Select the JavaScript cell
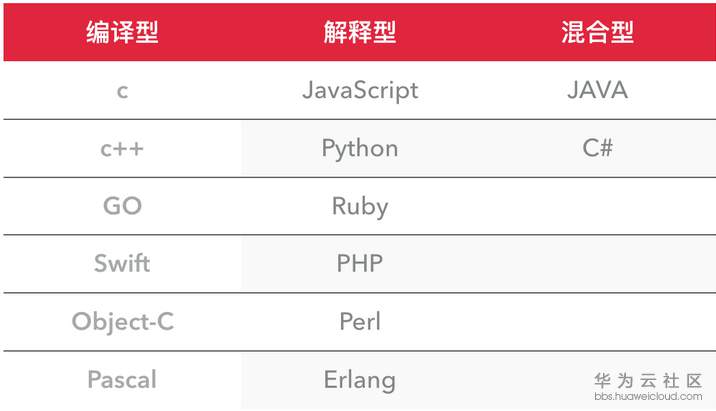Viewport: 716px width, 411px height. (x=360, y=91)
